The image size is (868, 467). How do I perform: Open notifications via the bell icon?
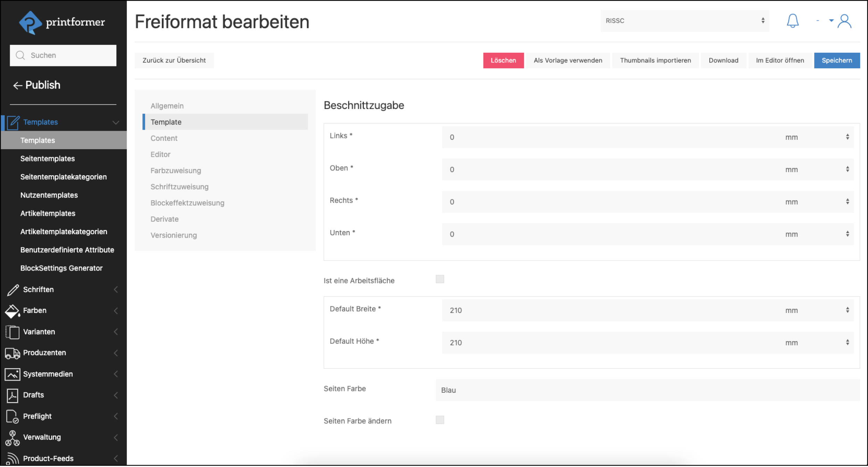793,21
